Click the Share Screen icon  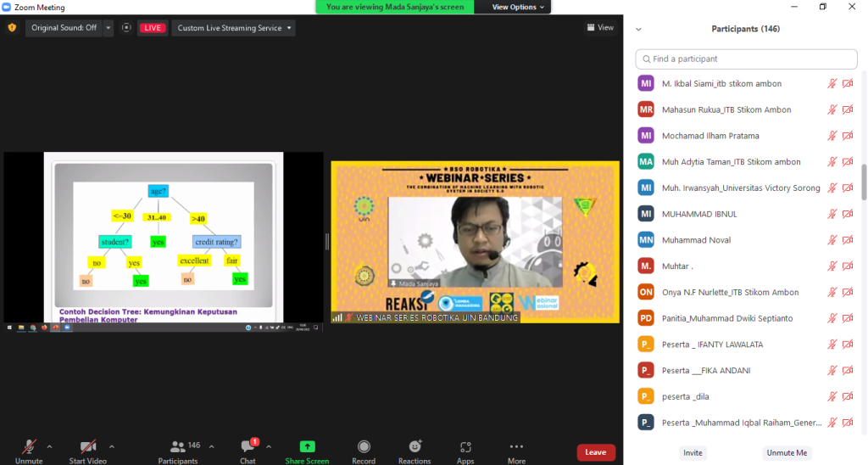307,447
